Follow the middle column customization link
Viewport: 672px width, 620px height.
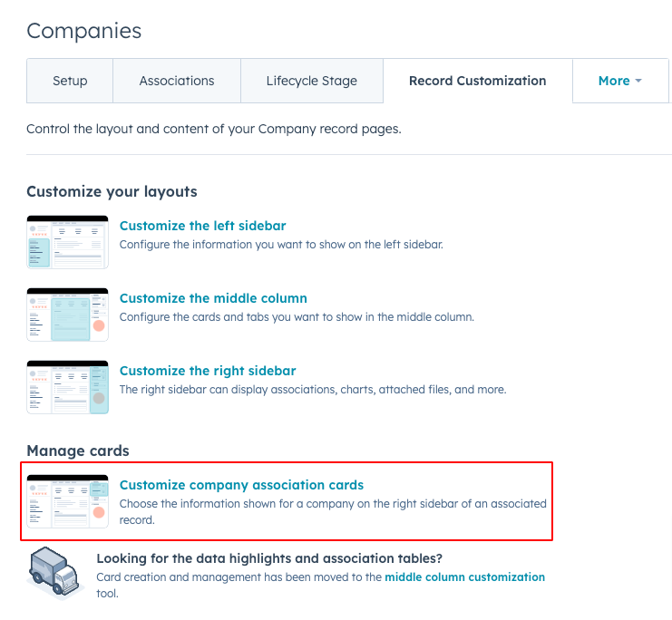[x=465, y=577]
